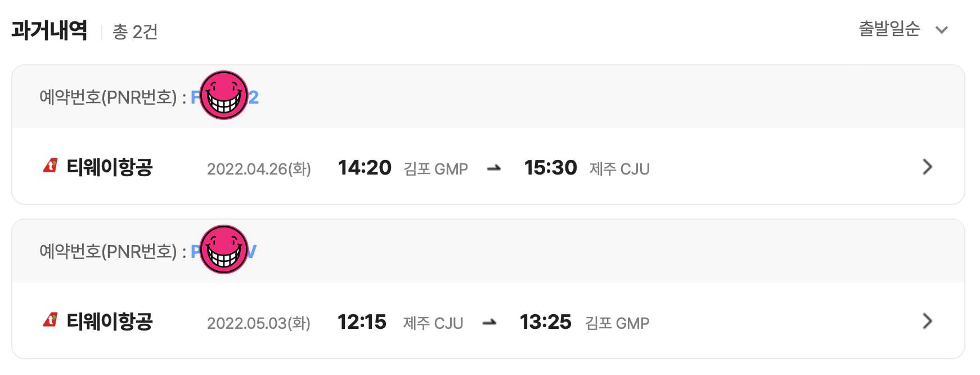Click the 총 2건 count label
980x375 pixels.
click(x=135, y=32)
